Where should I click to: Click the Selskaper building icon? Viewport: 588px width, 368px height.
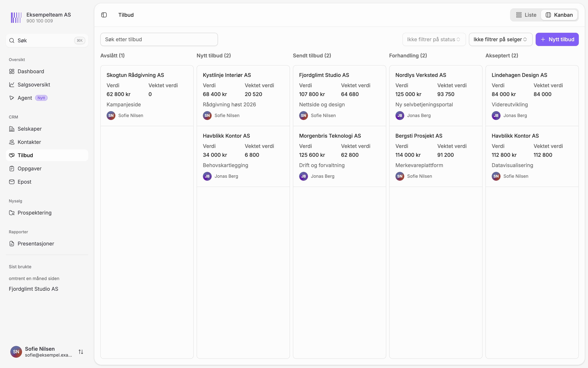12,129
